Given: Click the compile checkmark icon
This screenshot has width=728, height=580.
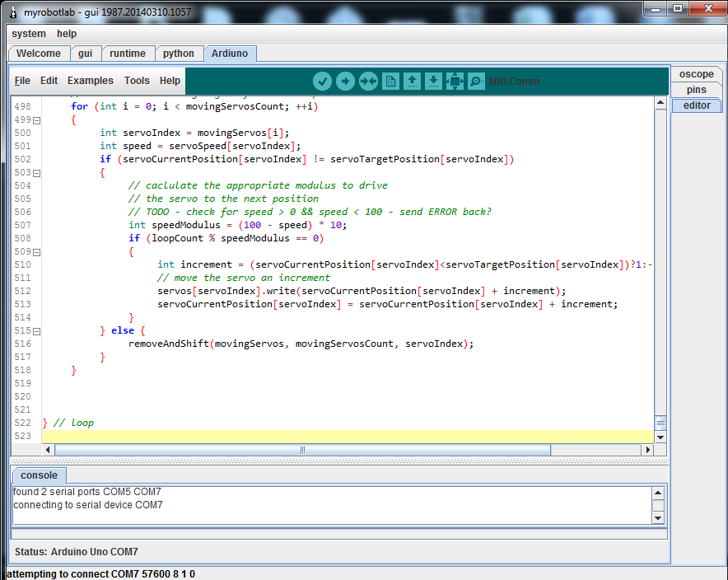Looking at the screenshot, I should click(322, 81).
